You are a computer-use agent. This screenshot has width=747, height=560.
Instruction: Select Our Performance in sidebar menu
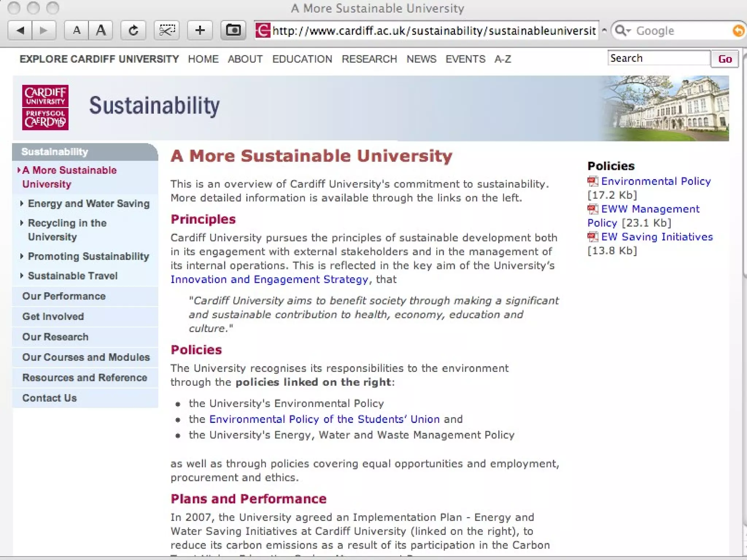[x=64, y=296]
